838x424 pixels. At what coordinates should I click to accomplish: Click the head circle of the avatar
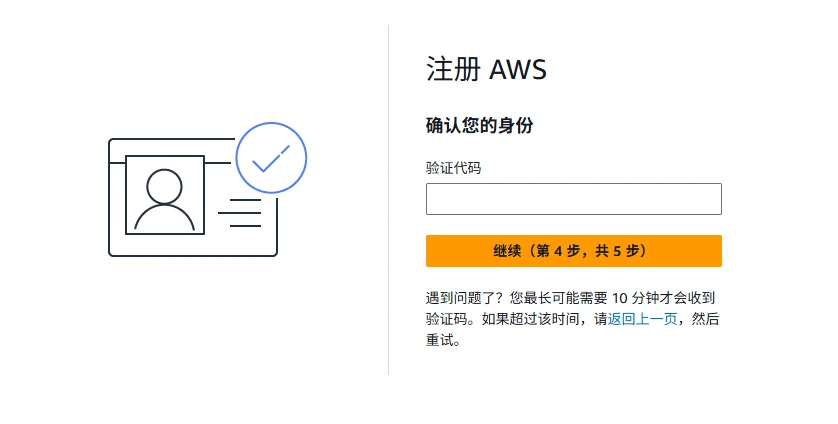pos(165,184)
